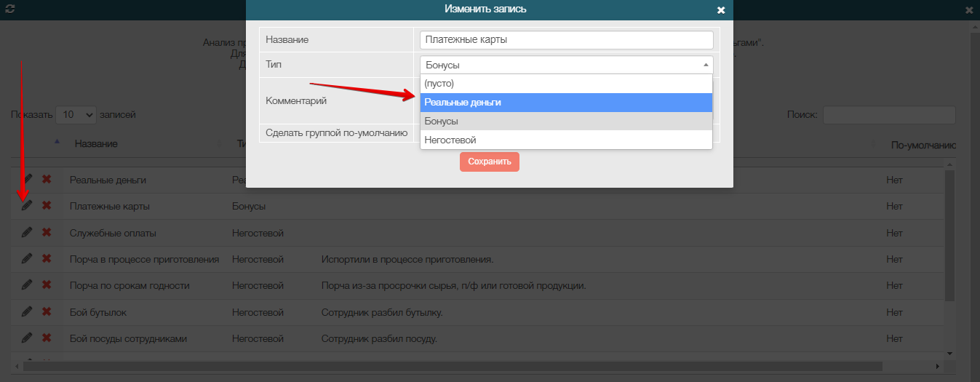Viewport: 980px width, 382px height.
Task: Click Платежные карты cell in table
Action: [110, 206]
